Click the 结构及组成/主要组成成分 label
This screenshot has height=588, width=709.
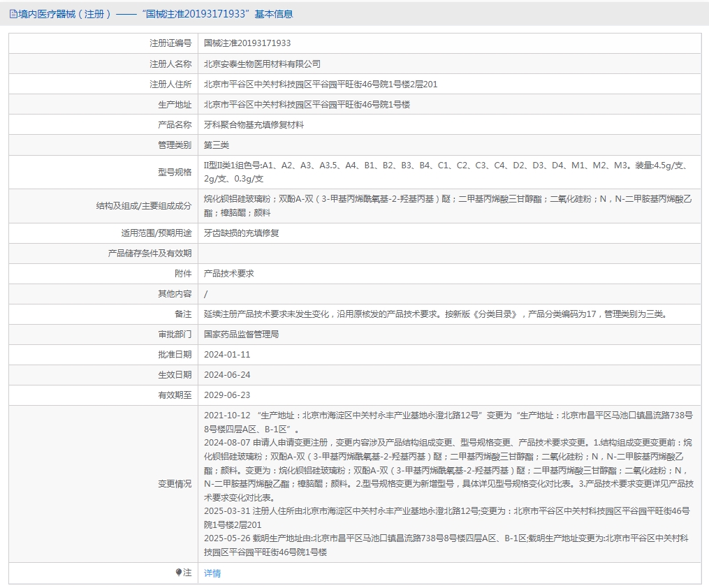click(144, 205)
